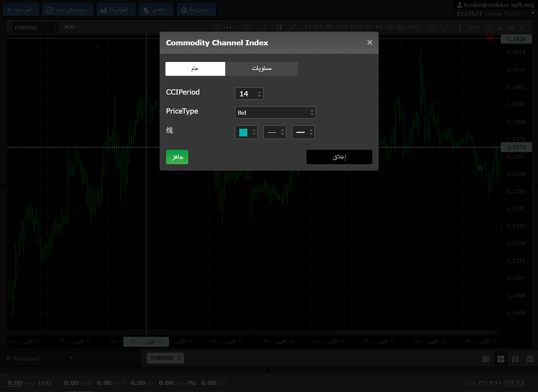The width and height of the screenshot is (538, 392).
Task: Select the two-column chart layout icon
Action: tap(515, 359)
